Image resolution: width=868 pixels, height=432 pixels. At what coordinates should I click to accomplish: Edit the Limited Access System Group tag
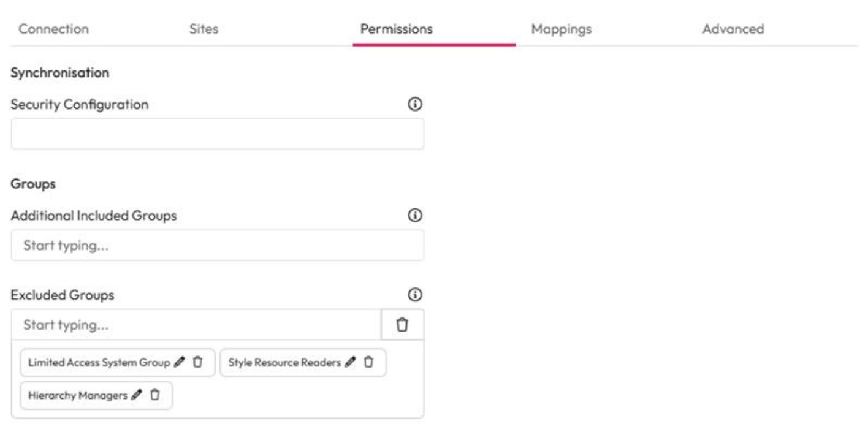tap(179, 363)
